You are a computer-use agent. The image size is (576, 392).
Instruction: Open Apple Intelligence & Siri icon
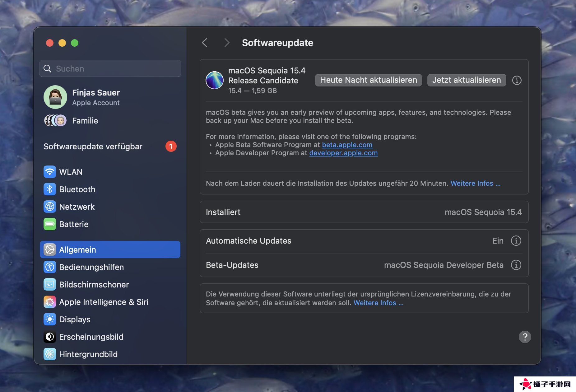point(50,302)
